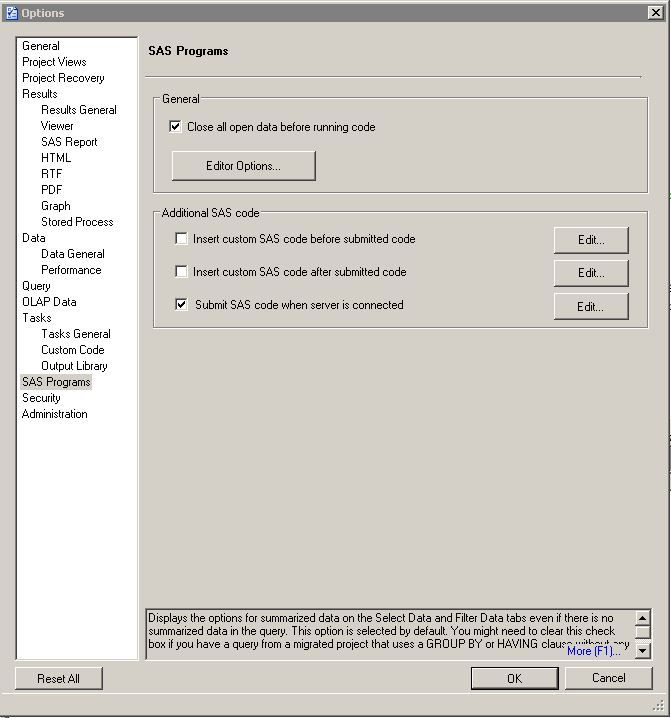Select Project Recovery category
This screenshot has height=718, width=671.
click(x=63, y=78)
